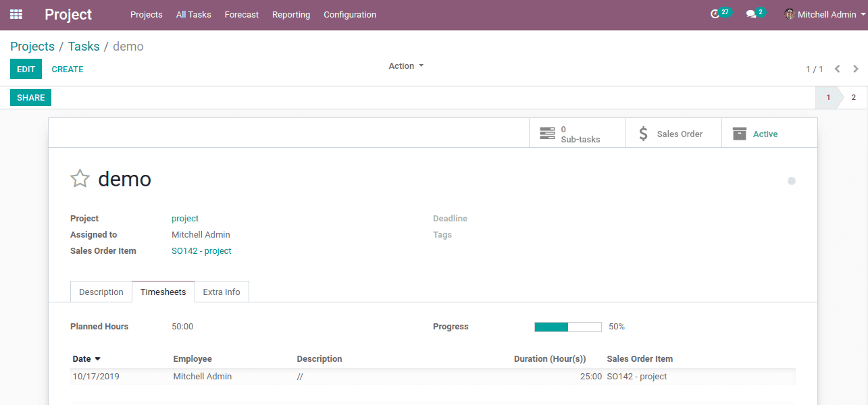The height and width of the screenshot is (405, 868).
Task: Open the Sales Order dollar button
Action: (x=673, y=134)
